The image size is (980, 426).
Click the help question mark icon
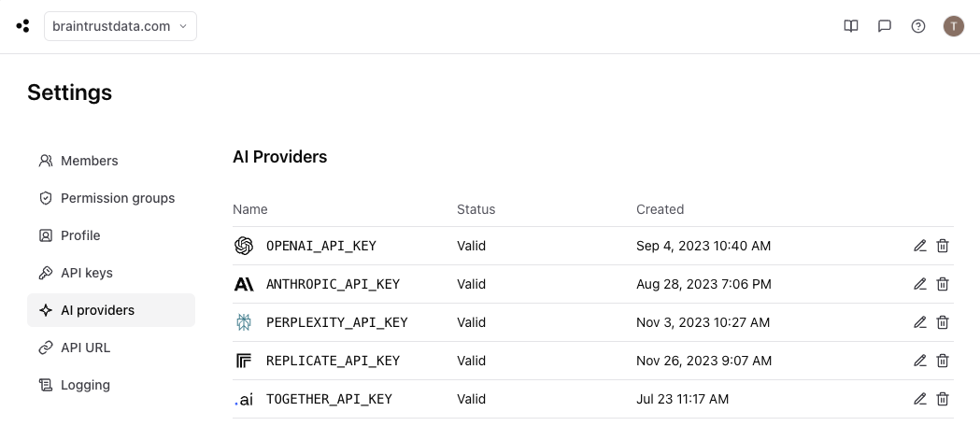[x=918, y=26]
